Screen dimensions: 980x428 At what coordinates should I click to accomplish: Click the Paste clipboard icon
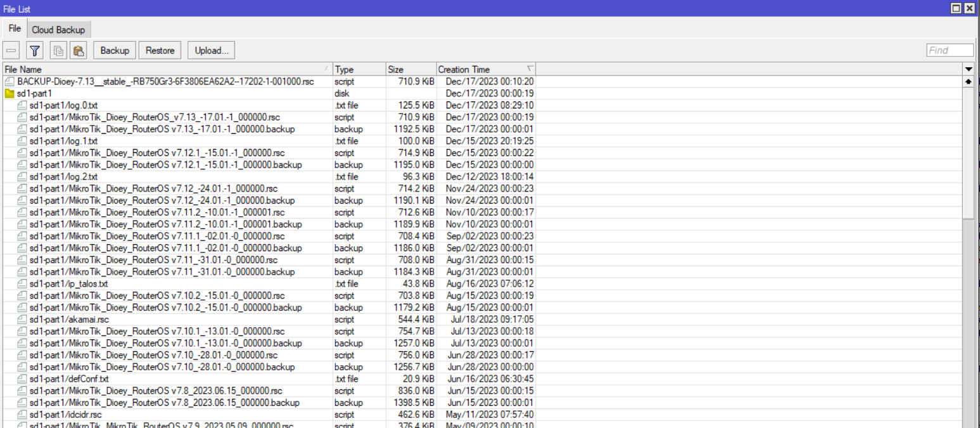(79, 51)
